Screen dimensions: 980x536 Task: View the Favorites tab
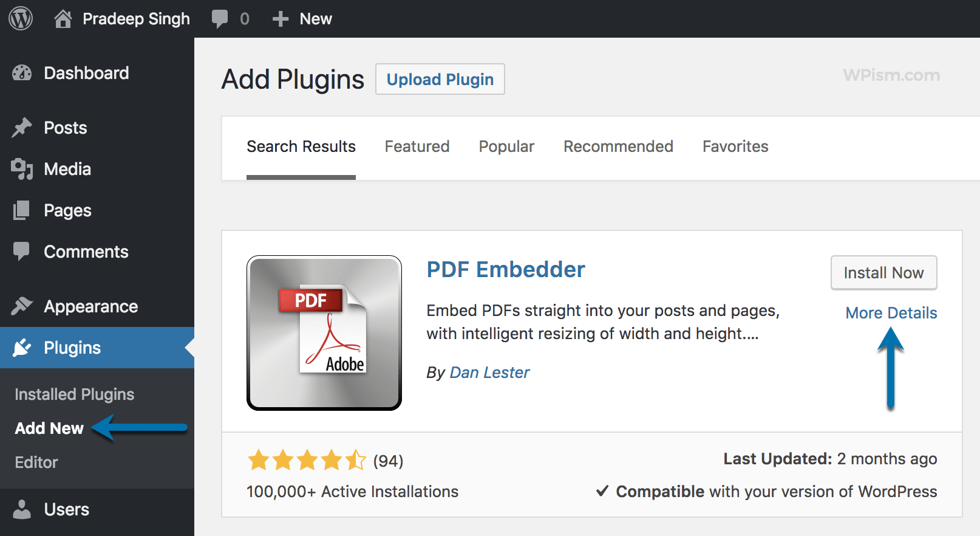[735, 146]
